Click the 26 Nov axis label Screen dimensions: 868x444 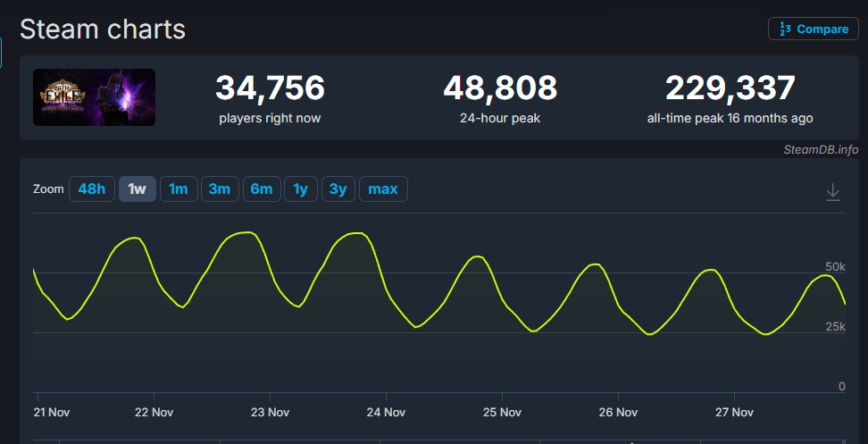[618, 413]
